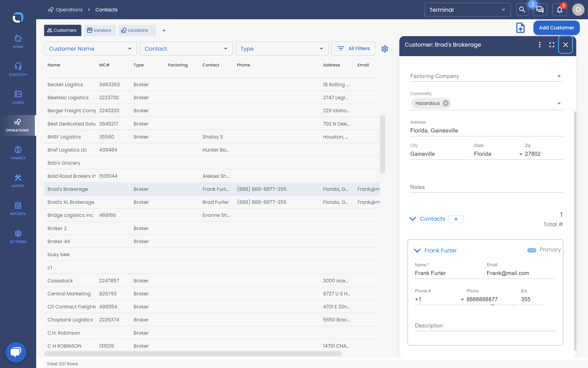Open the Terminal dropdown
588x368 pixels.
467,10
